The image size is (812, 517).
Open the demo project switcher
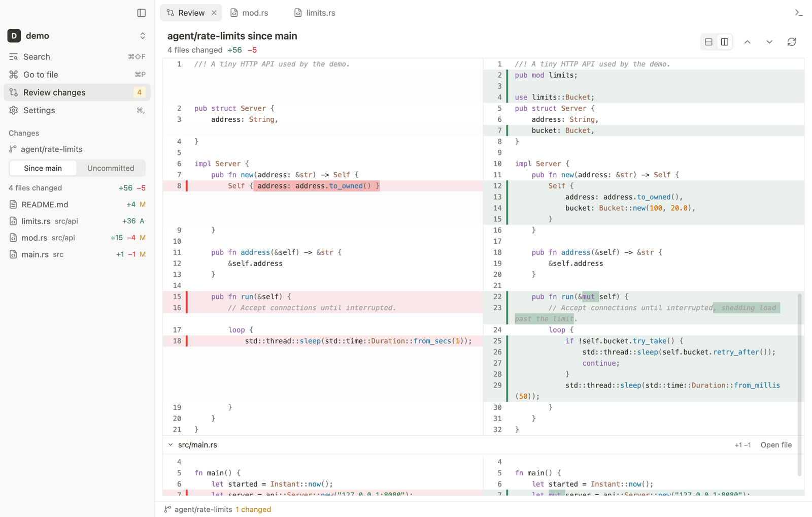click(x=77, y=36)
